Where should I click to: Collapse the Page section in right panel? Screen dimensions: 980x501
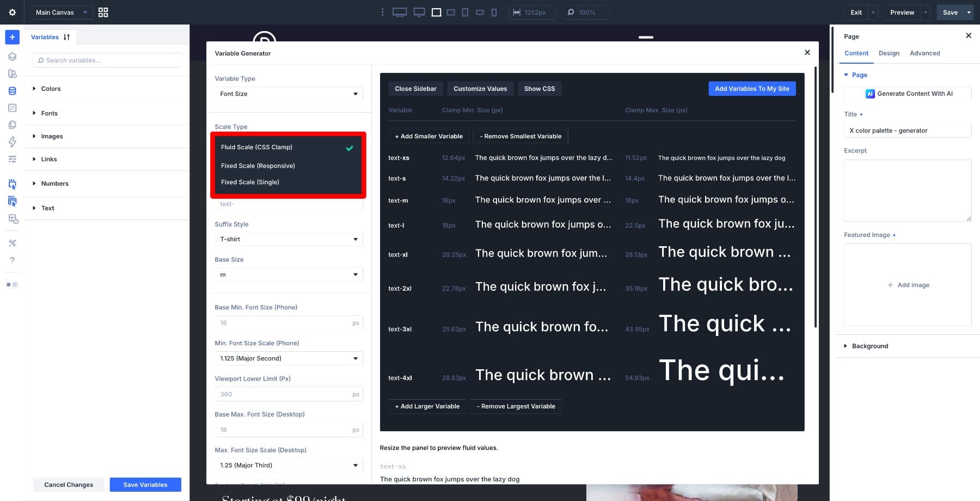pos(855,75)
